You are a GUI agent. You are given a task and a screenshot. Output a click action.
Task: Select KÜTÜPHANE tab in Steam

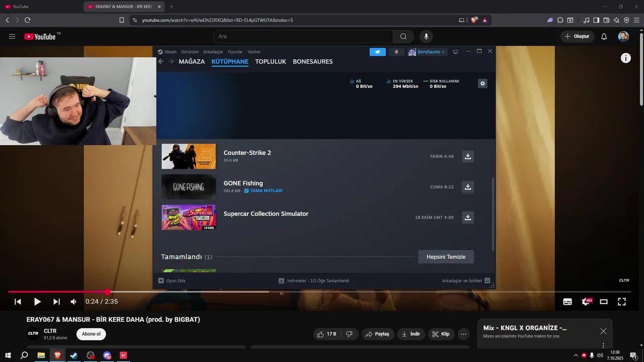click(230, 61)
